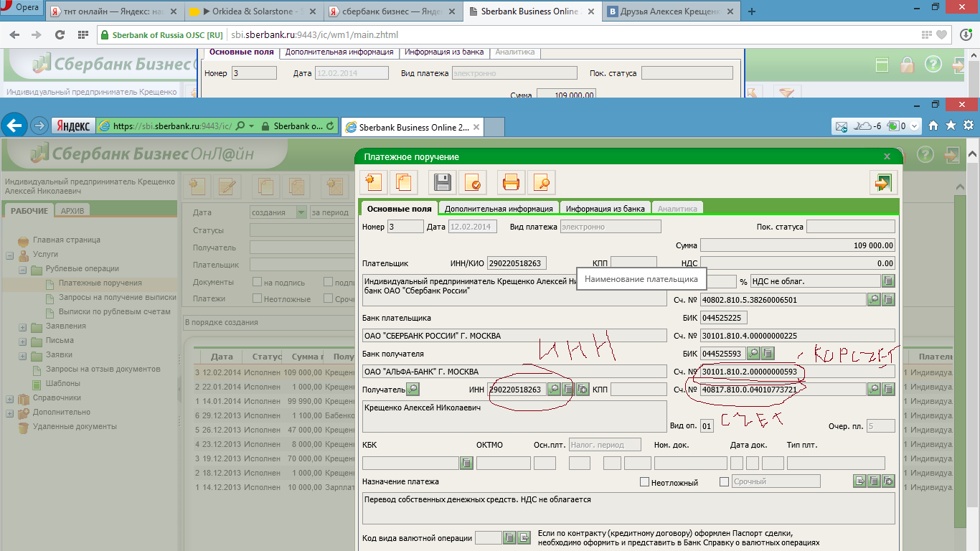
Task: Toggle checkbox before Срочный field
Action: click(724, 481)
